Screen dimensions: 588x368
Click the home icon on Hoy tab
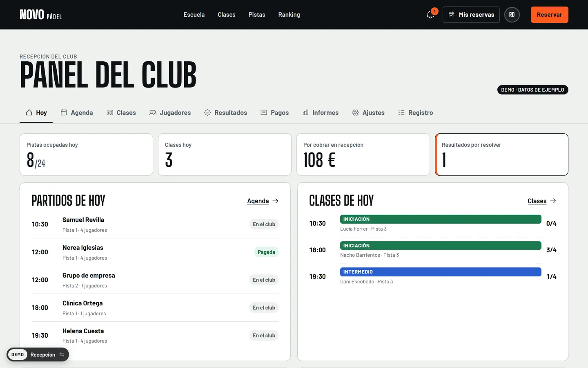[29, 112]
